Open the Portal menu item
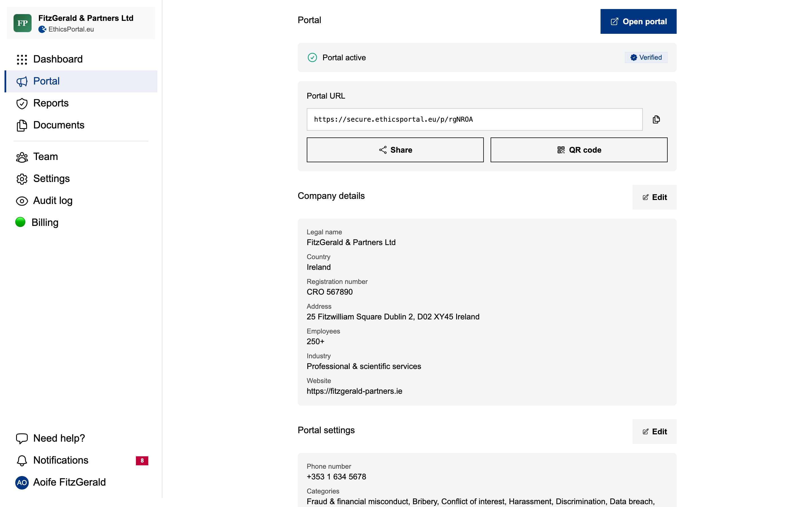Image resolution: width=812 pixels, height=507 pixels. point(46,81)
